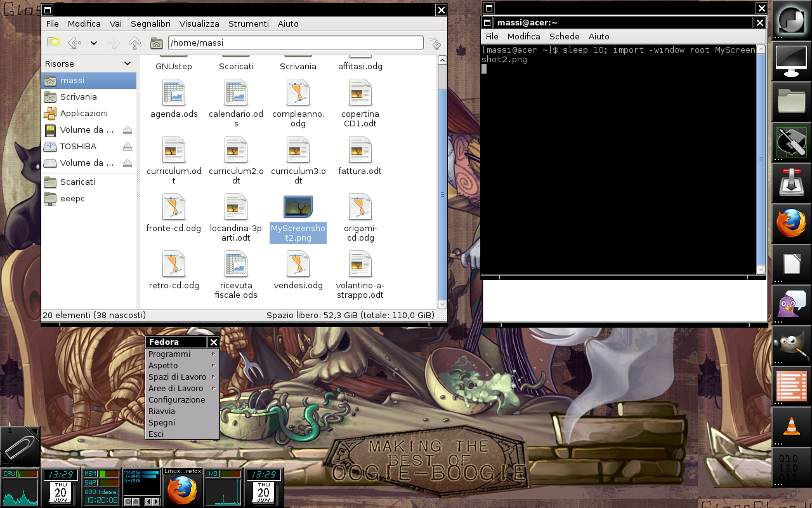This screenshot has width=812, height=508.
Task: Expand the Risorse side panel dropdown
Action: click(x=128, y=63)
